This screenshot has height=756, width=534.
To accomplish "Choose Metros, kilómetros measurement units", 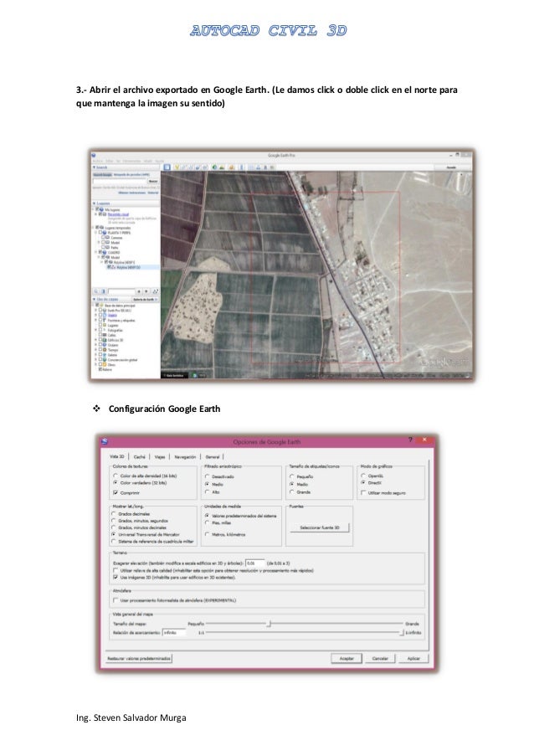I will pos(208,534).
